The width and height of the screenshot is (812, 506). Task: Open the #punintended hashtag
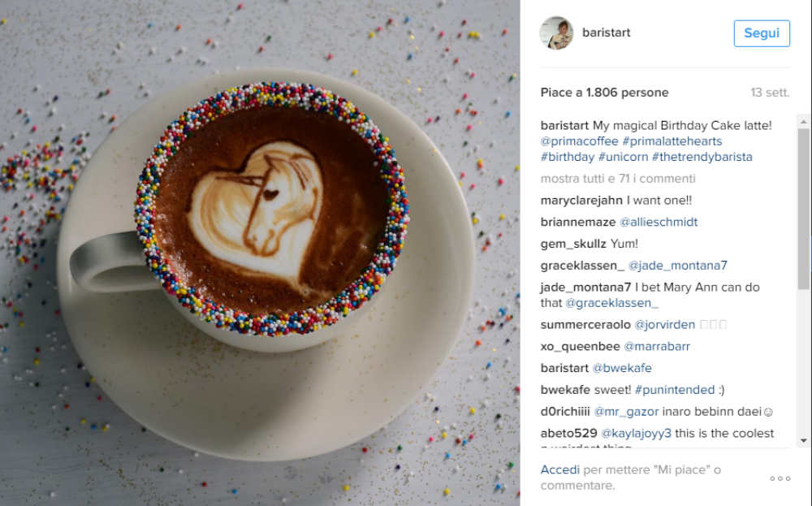point(675,390)
